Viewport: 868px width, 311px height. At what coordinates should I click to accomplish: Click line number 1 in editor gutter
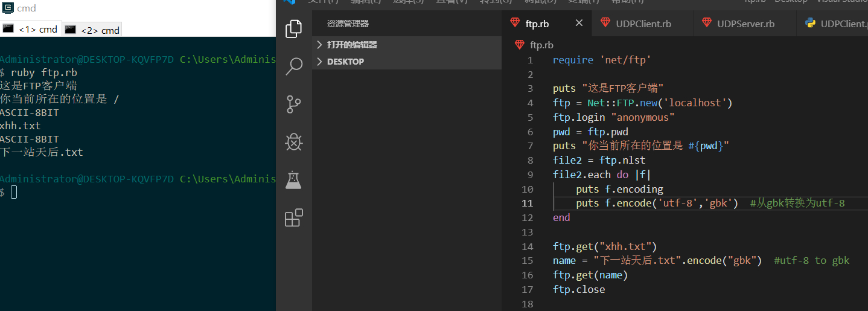coord(530,60)
